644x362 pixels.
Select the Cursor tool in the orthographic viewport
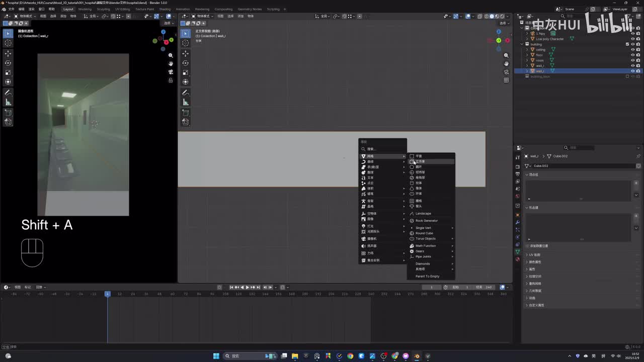(x=186, y=43)
